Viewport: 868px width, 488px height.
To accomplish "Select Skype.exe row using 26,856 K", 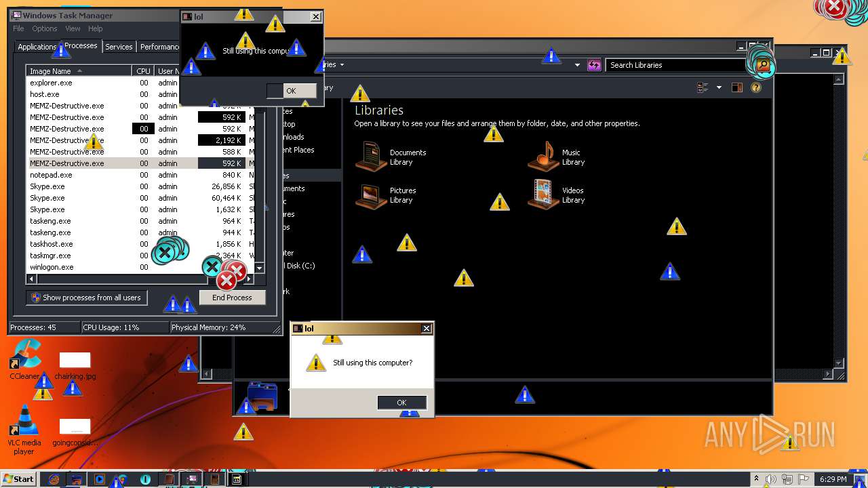I will 140,186.
